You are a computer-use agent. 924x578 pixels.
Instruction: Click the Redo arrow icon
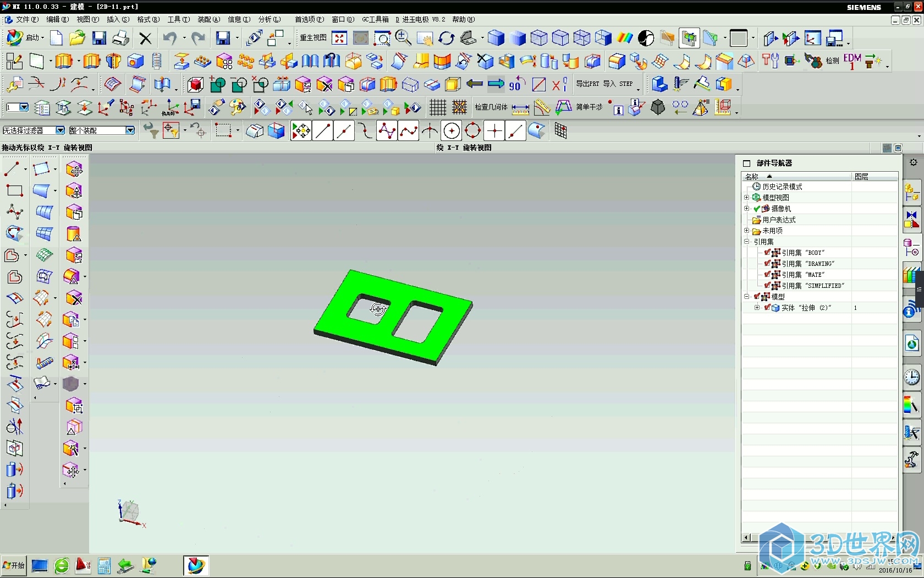(x=198, y=38)
